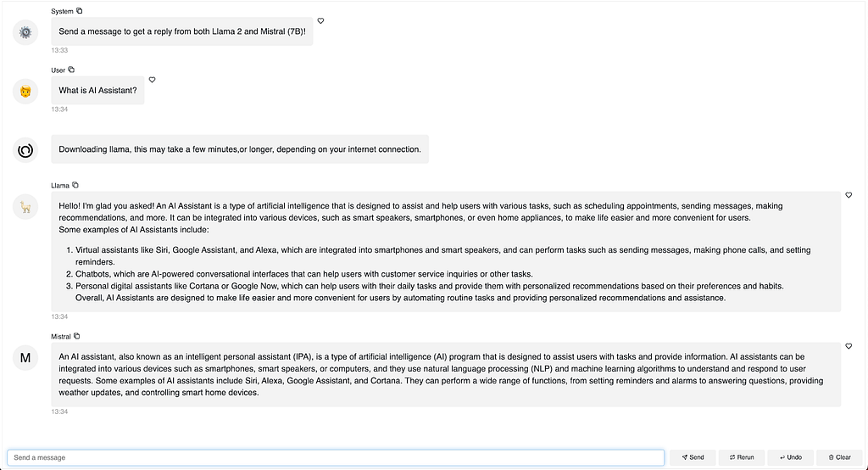The height and width of the screenshot is (470, 868).
Task: Like the System welcome message
Action: click(320, 21)
